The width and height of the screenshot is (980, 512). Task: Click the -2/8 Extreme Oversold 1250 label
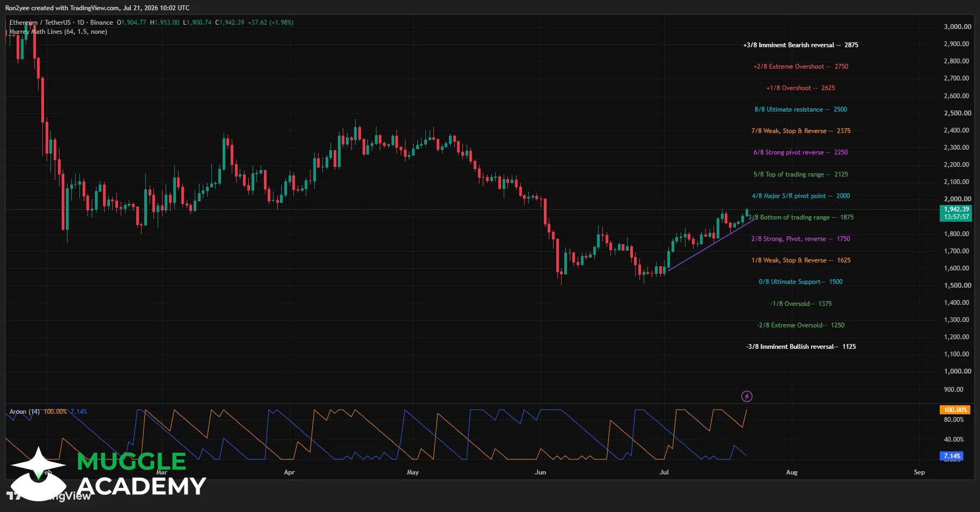(801, 325)
